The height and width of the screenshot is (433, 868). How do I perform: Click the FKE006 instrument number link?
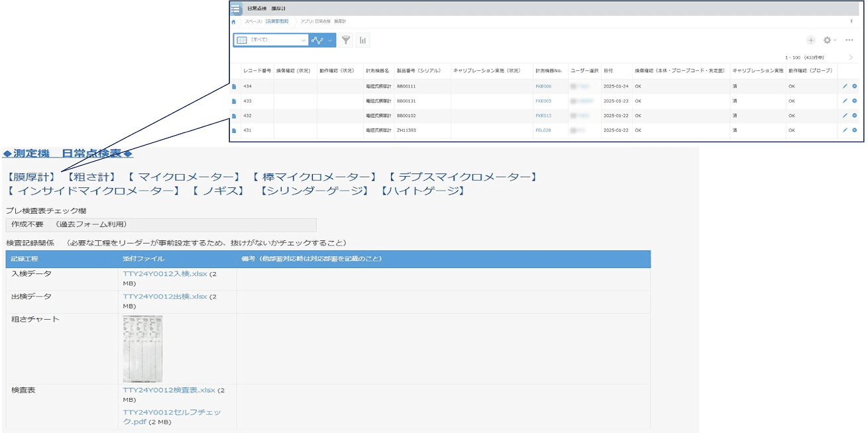point(543,87)
